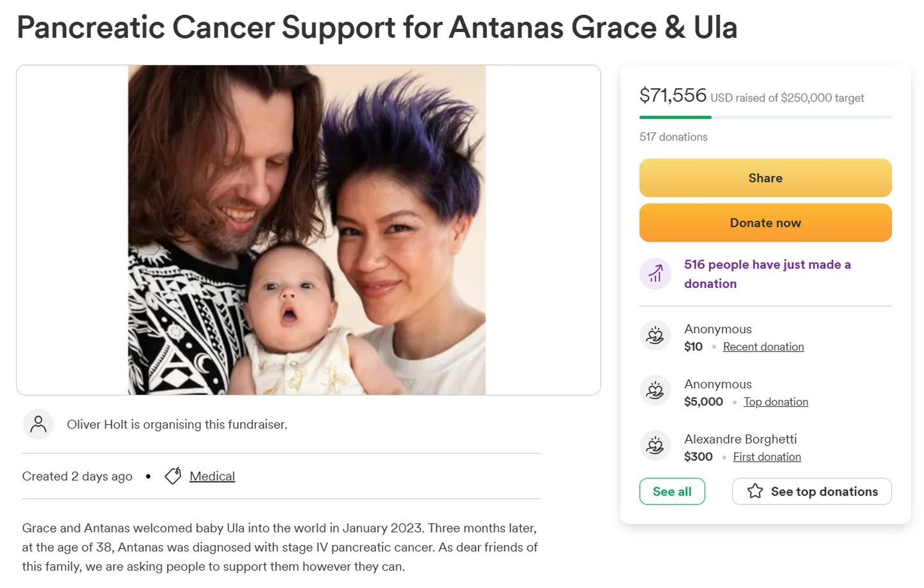This screenshot has height=588, width=924.
Task: Click the Medical category tag icon
Action: [x=173, y=476]
